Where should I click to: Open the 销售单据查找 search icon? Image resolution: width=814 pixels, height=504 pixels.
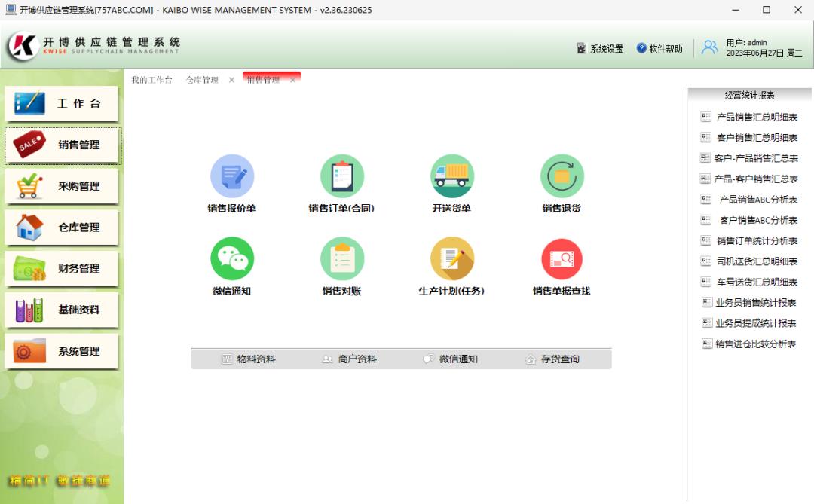(x=562, y=258)
